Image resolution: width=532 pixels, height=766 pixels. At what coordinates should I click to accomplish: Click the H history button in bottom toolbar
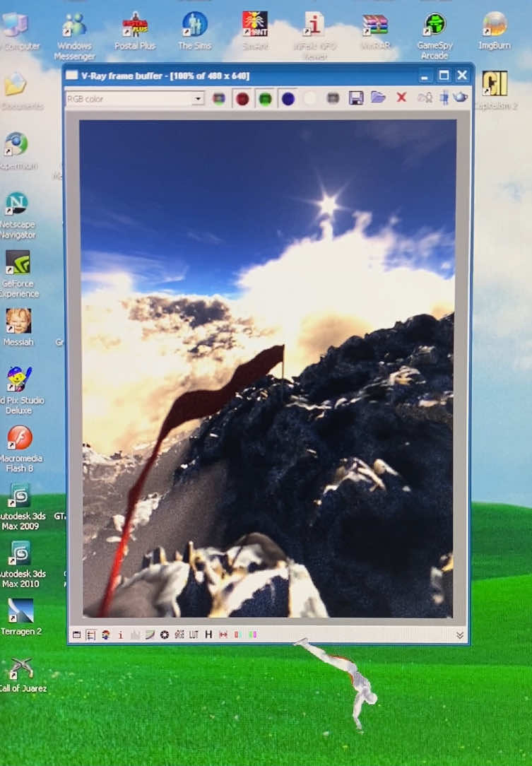point(208,635)
